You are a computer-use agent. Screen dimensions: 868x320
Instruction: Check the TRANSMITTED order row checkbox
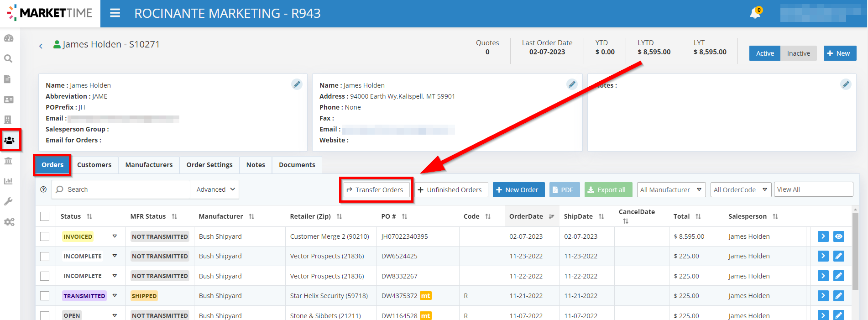coord(45,296)
